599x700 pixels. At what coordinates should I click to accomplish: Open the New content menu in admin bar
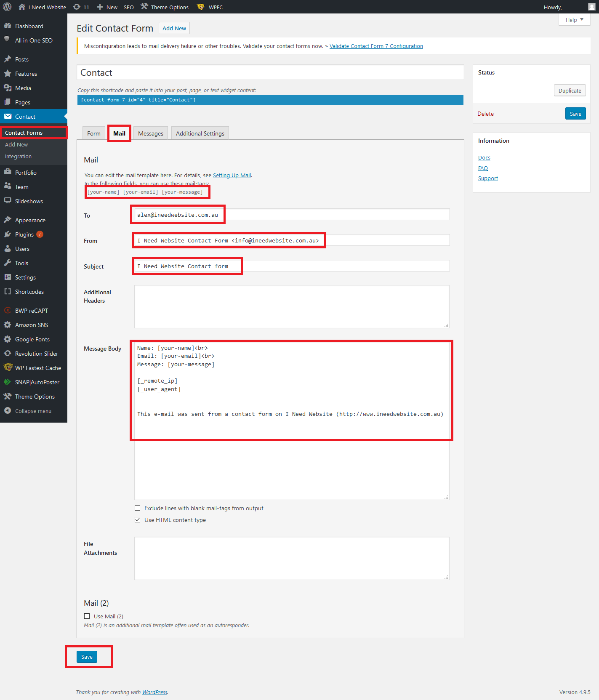tap(107, 7)
